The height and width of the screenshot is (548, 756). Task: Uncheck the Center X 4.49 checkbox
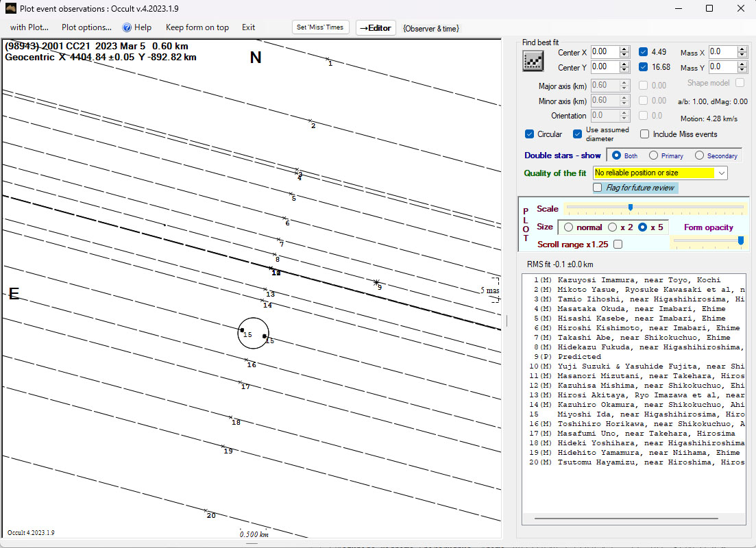[x=644, y=52]
